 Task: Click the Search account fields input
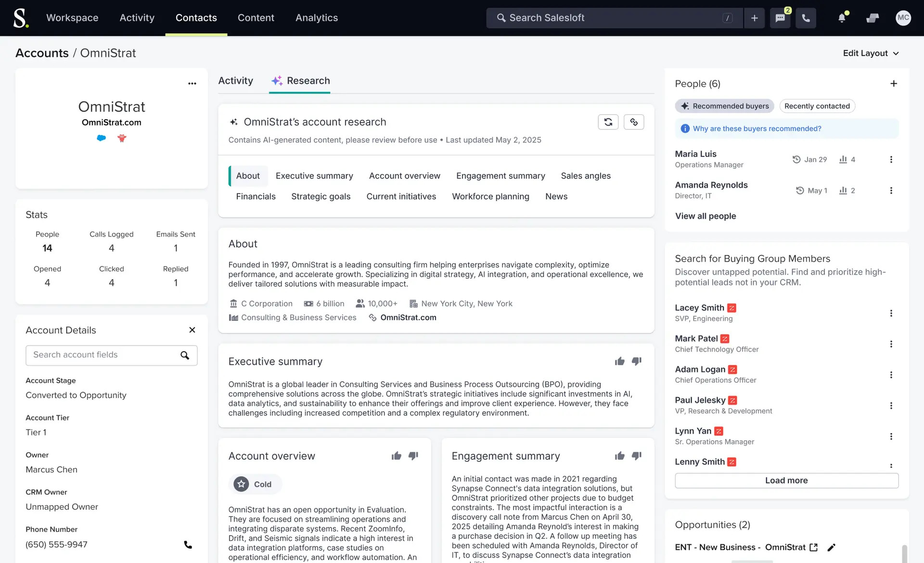pyautogui.click(x=103, y=355)
